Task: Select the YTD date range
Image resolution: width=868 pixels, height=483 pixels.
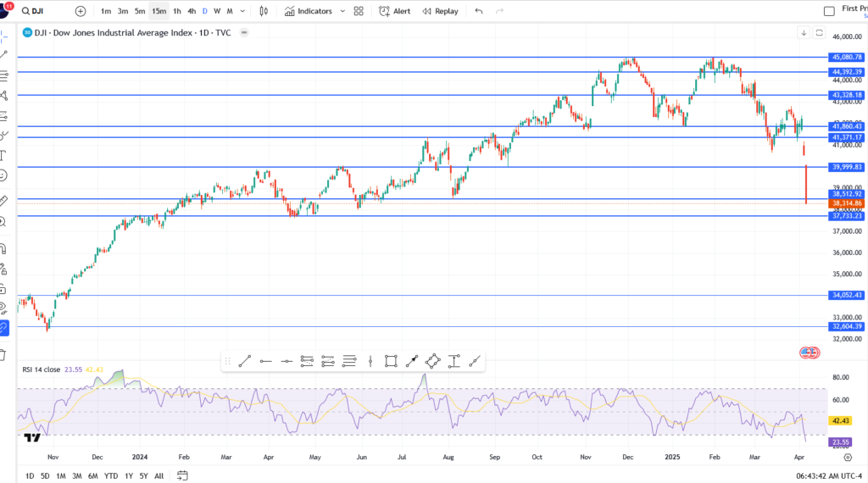Action: 111,475
